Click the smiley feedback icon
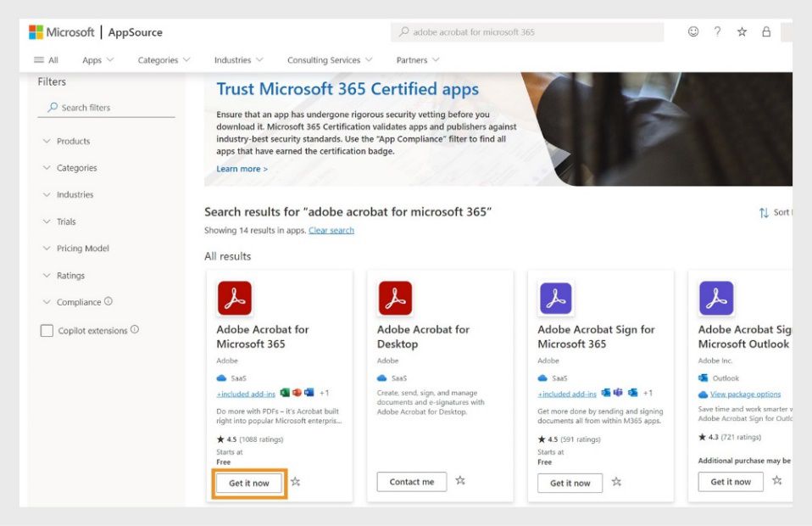 (x=693, y=31)
